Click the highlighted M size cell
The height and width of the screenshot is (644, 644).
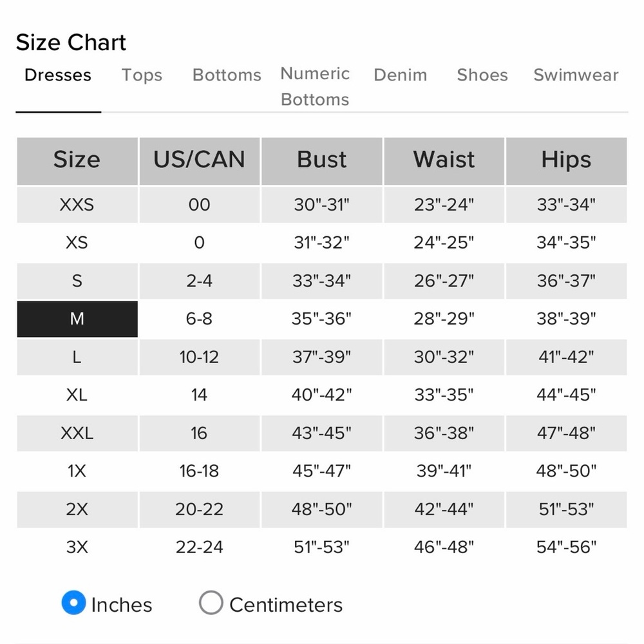(77, 319)
